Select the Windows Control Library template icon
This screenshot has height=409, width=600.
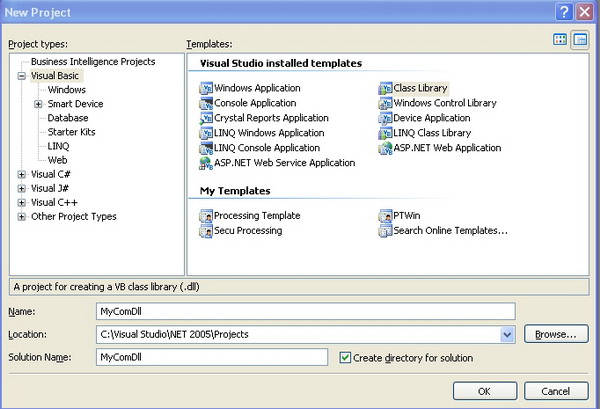pos(385,103)
